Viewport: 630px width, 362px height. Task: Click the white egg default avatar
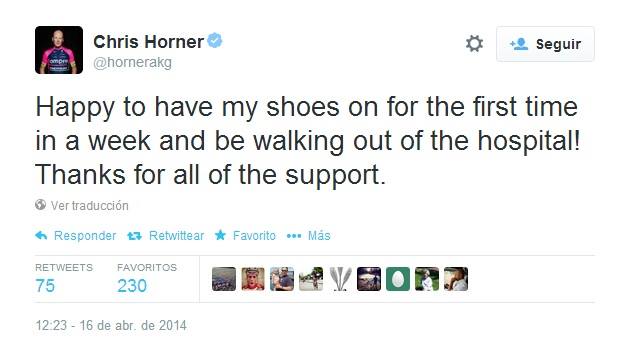pyautogui.click(x=398, y=279)
